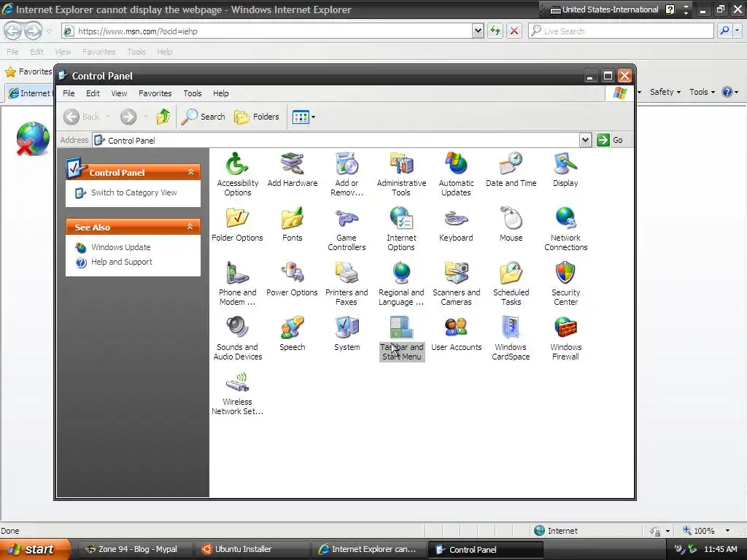Open Internet Options icon
The image size is (747, 560).
click(401, 229)
